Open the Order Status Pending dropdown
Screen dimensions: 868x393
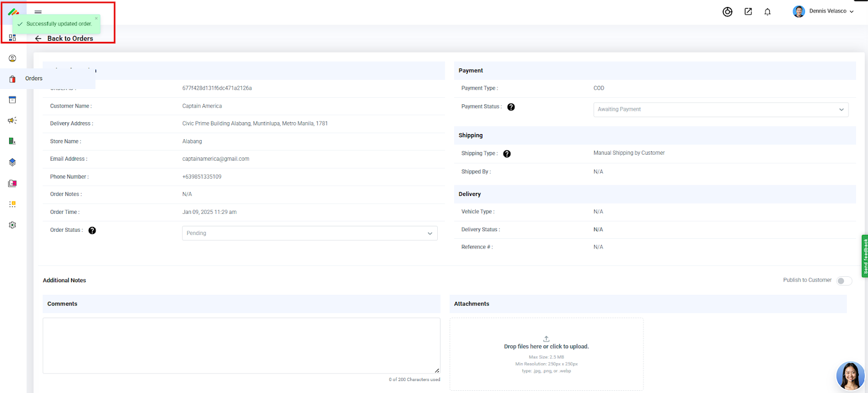point(310,233)
